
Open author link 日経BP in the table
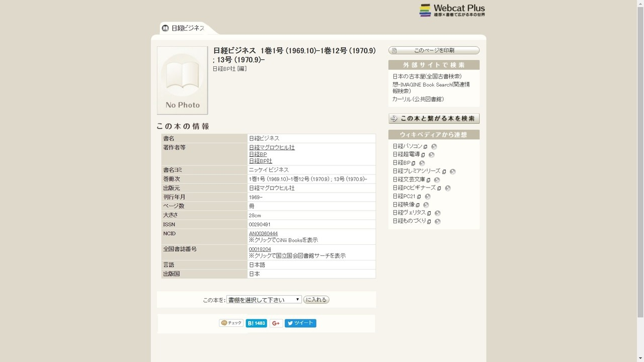coord(258,154)
